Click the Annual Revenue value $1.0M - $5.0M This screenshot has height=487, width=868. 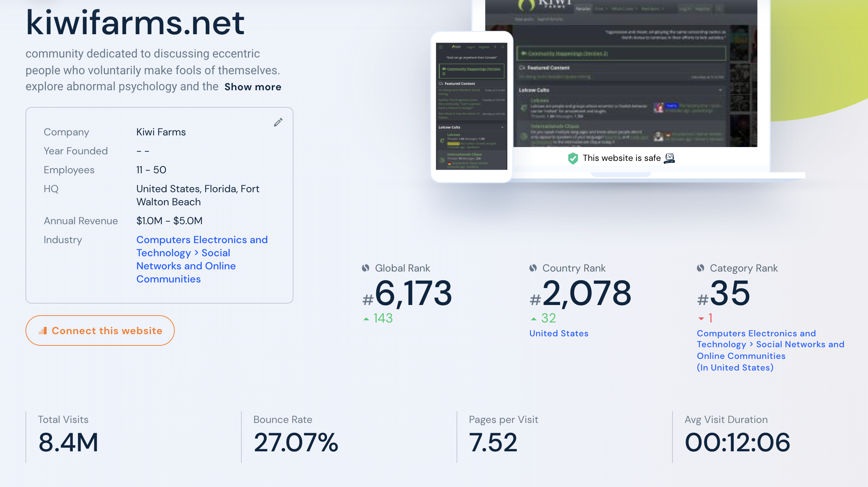[x=169, y=221]
